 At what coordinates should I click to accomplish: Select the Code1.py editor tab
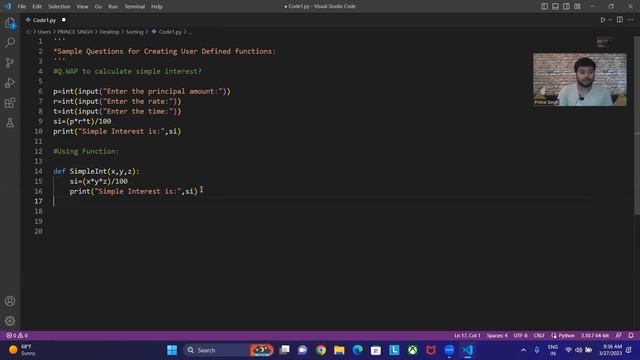coord(45,20)
